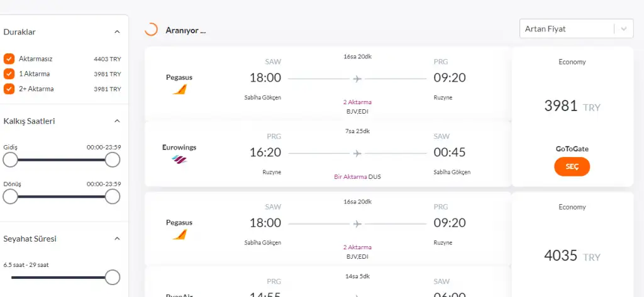The width and height of the screenshot is (644, 297).
Task: Click the Dönüş slider right handle
Action: coord(113,197)
